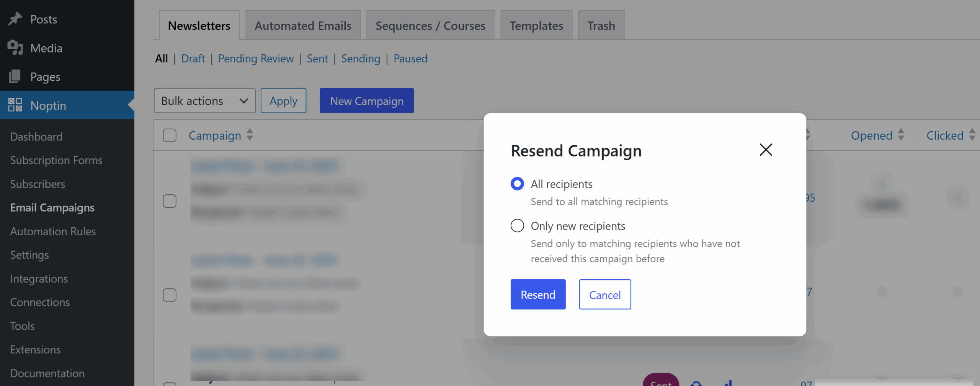The width and height of the screenshot is (980, 386).
Task: Click the New Campaign button
Action: coord(367,101)
